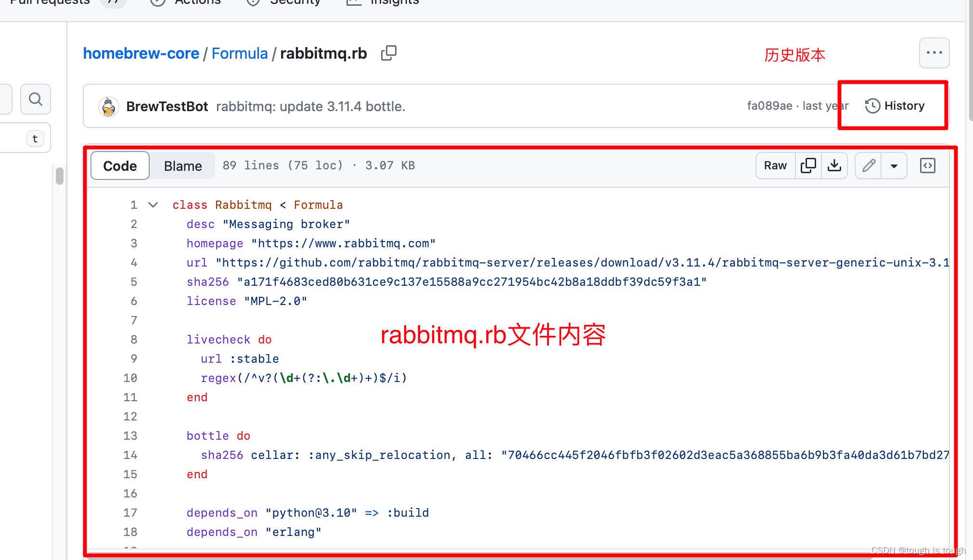
Task: Open the rabbitmq update 3.11.4 bottle commit message
Action: [x=310, y=106]
